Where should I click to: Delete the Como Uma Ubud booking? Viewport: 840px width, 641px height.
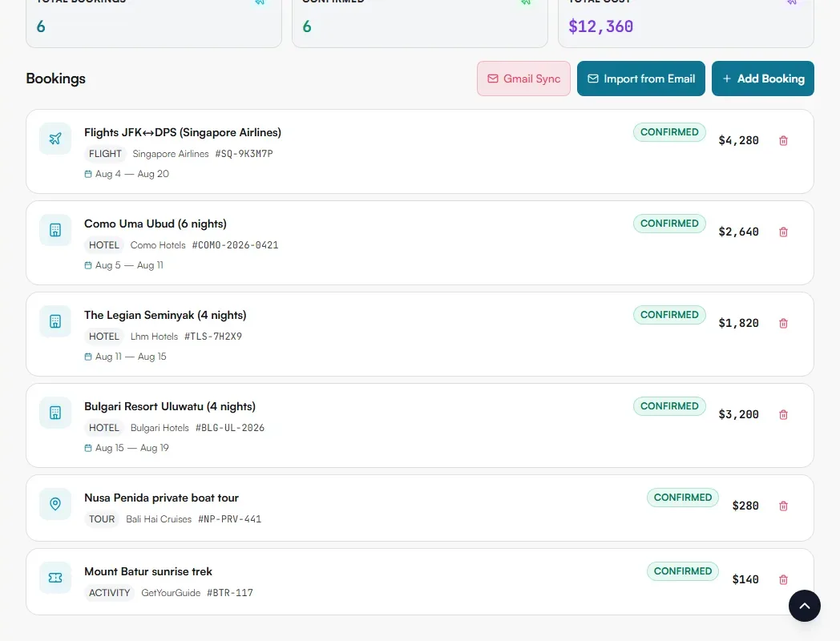(783, 232)
